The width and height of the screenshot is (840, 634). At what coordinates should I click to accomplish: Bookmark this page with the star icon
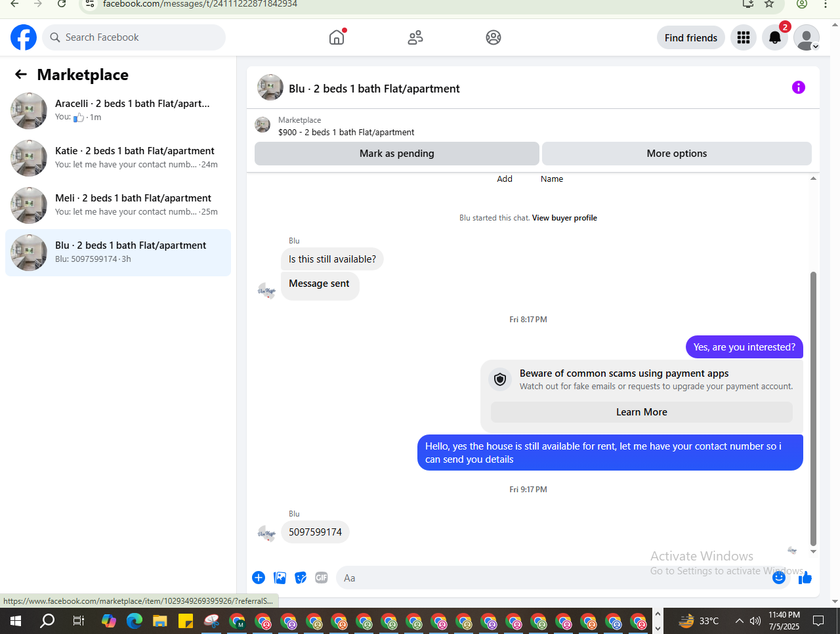[769, 4]
